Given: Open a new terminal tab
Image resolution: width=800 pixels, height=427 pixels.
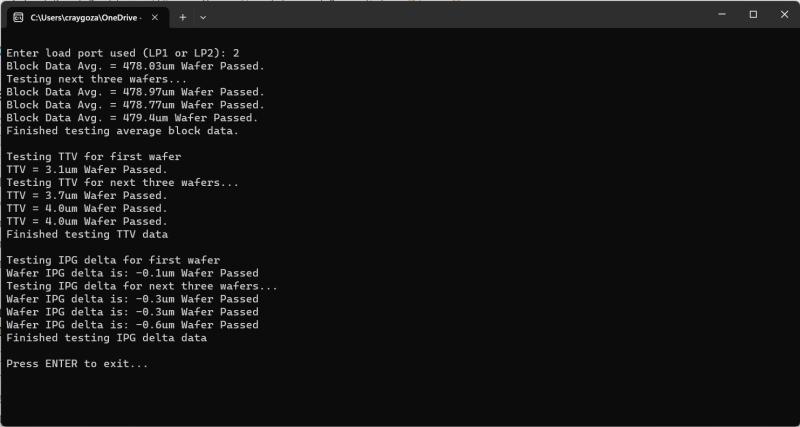Looking at the screenshot, I should 183,17.
